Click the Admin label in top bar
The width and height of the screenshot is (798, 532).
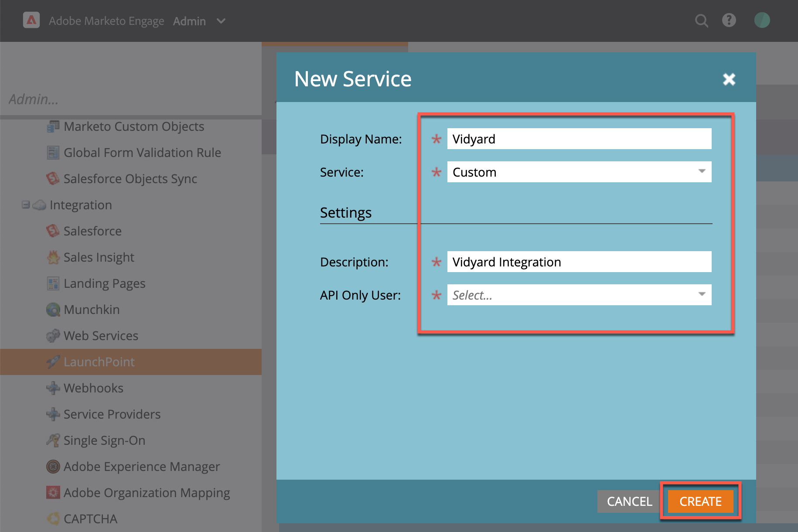point(189,21)
